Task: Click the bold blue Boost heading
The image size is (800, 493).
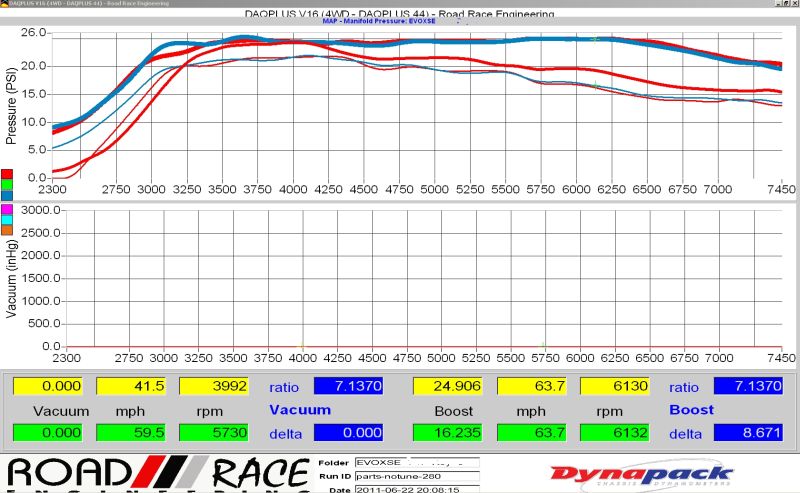Action: (x=691, y=410)
